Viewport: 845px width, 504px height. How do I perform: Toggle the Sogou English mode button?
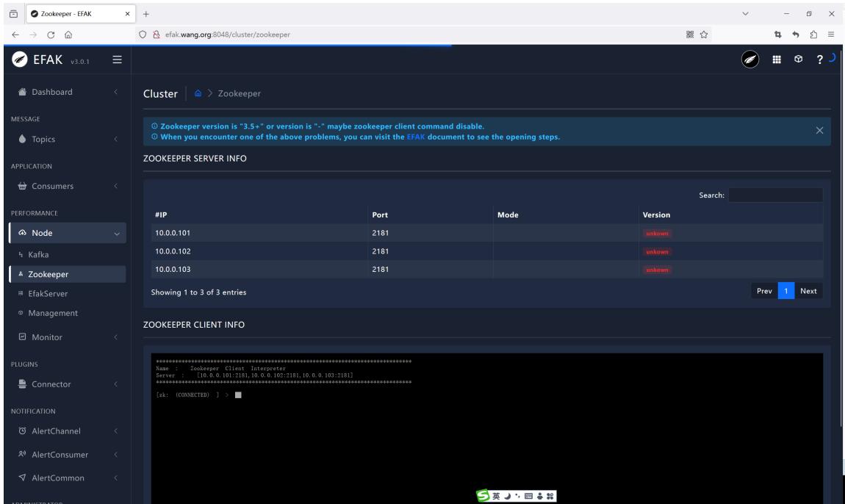[x=496, y=496]
